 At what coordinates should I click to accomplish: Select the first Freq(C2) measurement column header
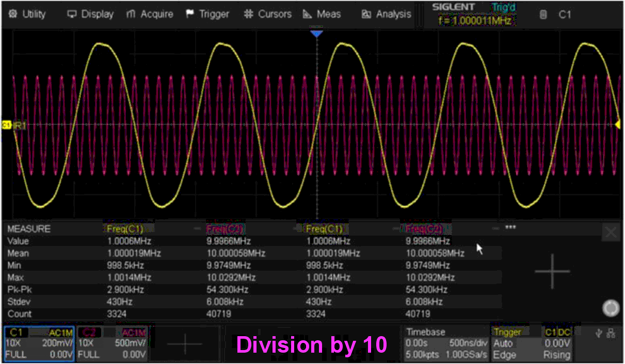pos(225,228)
